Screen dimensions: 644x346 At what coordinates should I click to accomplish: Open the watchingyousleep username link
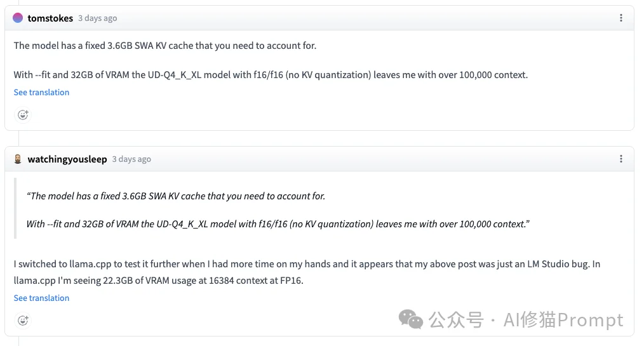(67, 159)
